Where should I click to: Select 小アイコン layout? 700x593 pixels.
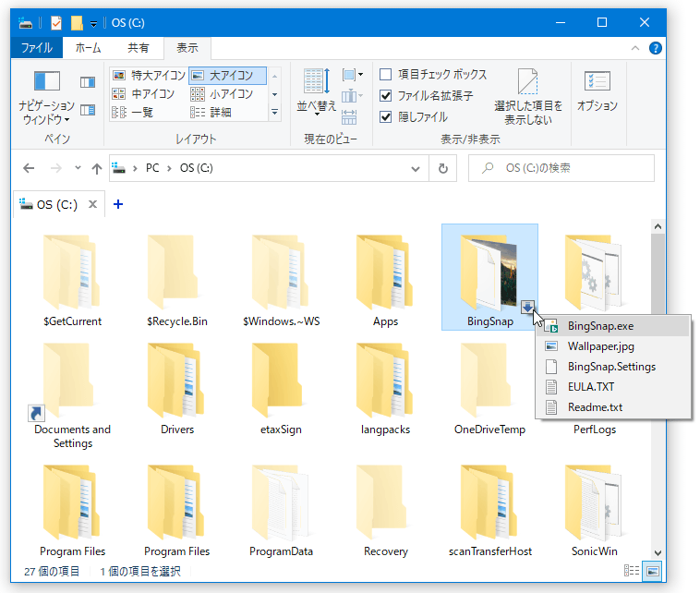click(x=222, y=94)
